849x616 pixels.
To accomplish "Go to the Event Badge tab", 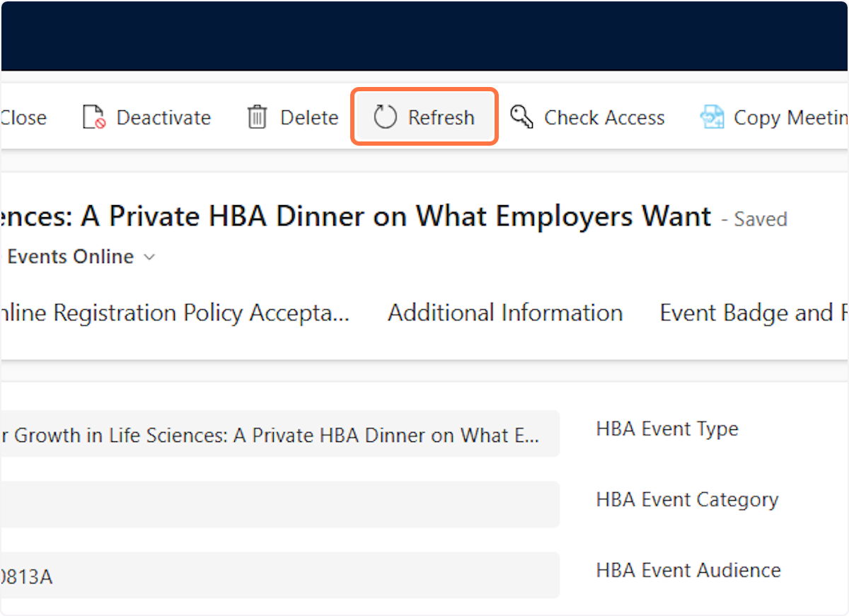I will pyautogui.click(x=750, y=313).
